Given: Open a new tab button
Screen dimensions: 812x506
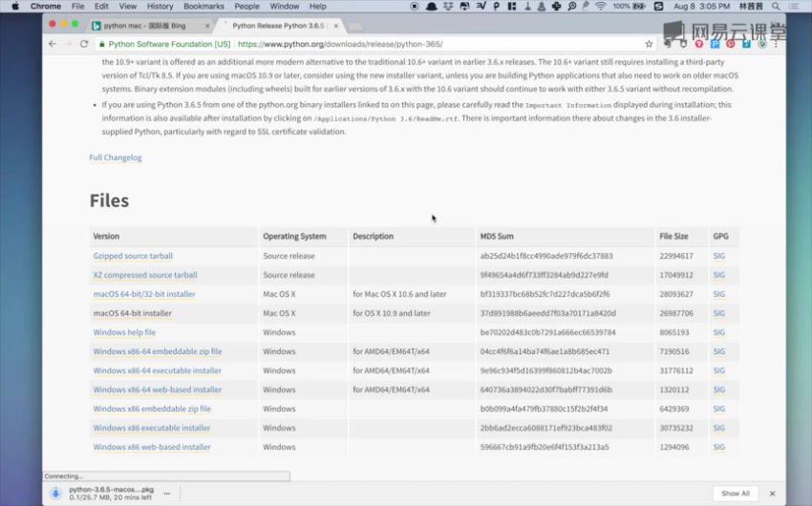Looking at the screenshot, I should tap(355, 27).
